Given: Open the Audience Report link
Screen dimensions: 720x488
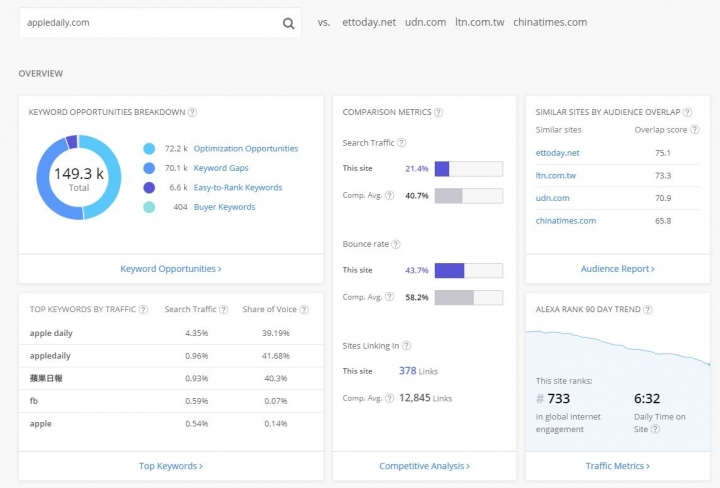Looking at the screenshot, I should click(618, 269).
